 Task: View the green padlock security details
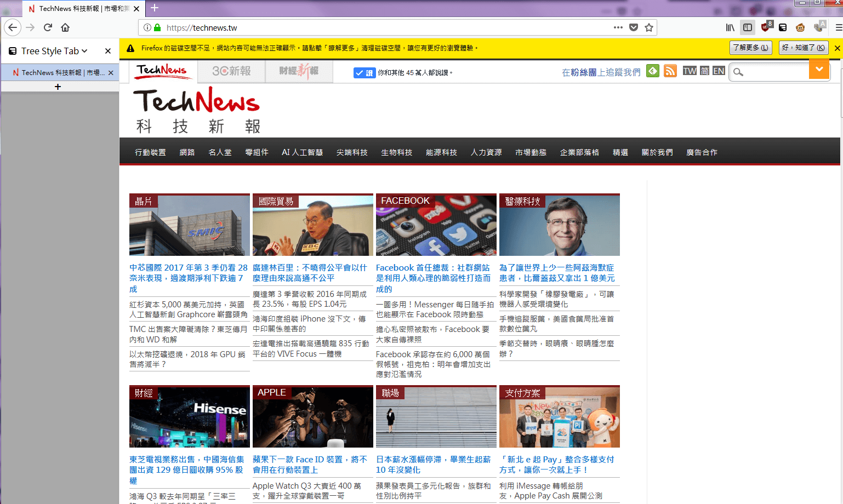coord(158,27)
